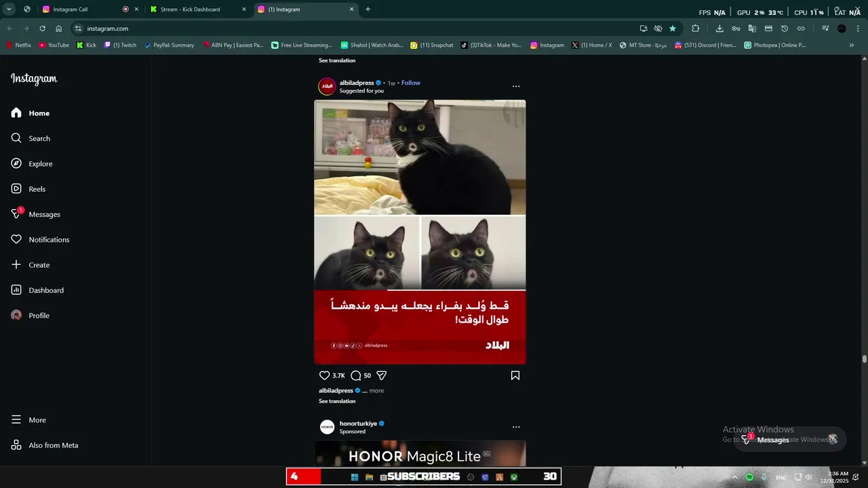Click See translation under the cat post

pos(337,401)
